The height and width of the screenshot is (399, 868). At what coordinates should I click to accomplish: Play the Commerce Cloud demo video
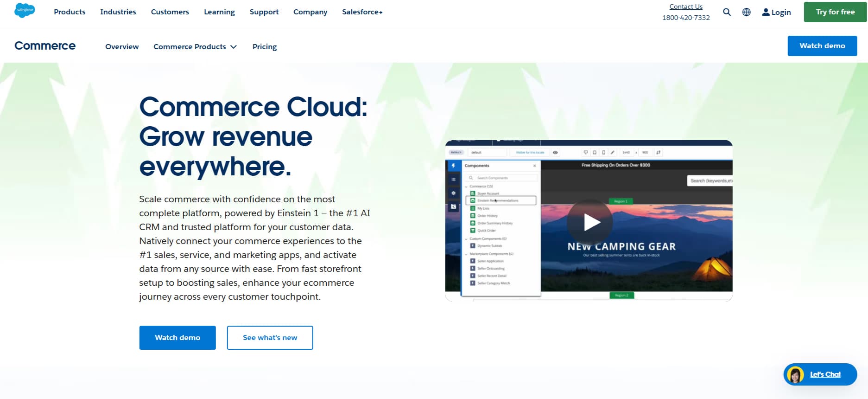click(590, 222)
